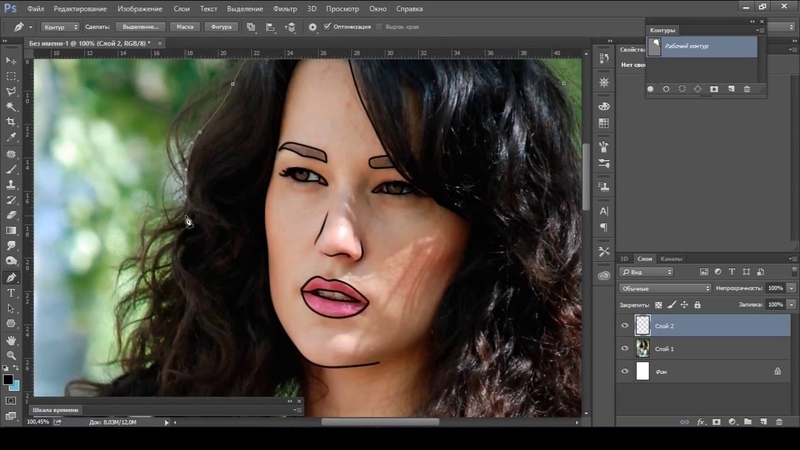This screenshot has height=450, width=800.
Task: Select the Crop tool in the toolbar
Action: coord(11,121)
